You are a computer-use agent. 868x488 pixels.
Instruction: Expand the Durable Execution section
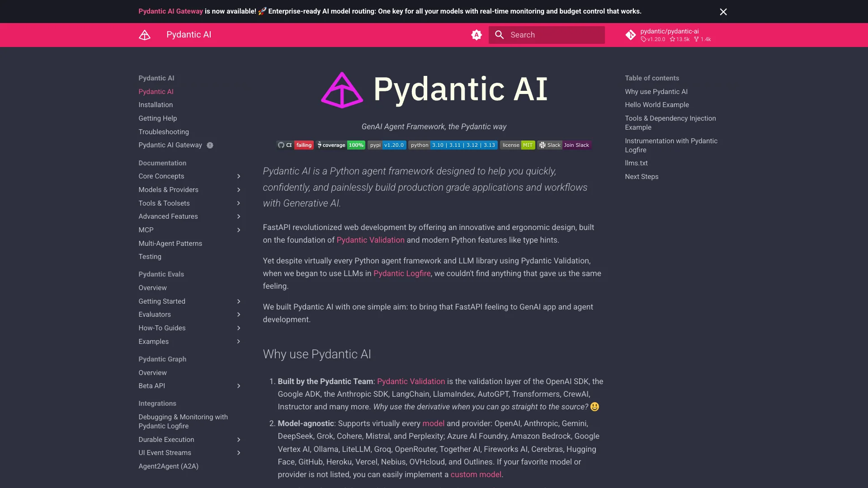click(239, 440)
